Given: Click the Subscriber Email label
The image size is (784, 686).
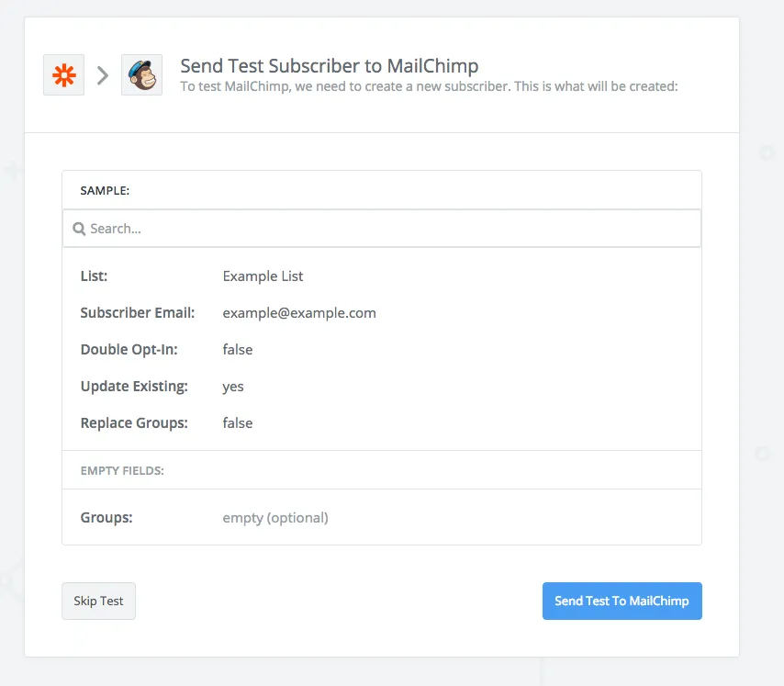Looking at the screenshot, I should 138,312.
